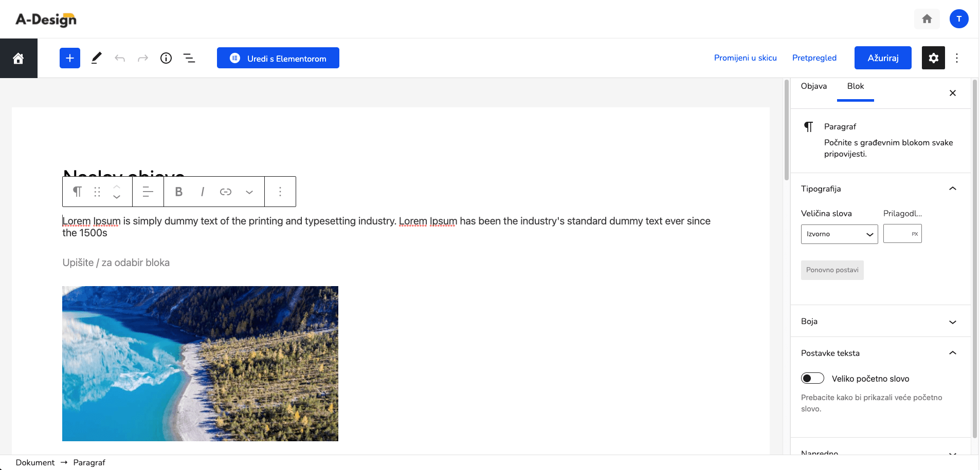Expand the Boja panel
This screenshot has width=980, height=470.
pyautogui.click(x=880, y=322)
